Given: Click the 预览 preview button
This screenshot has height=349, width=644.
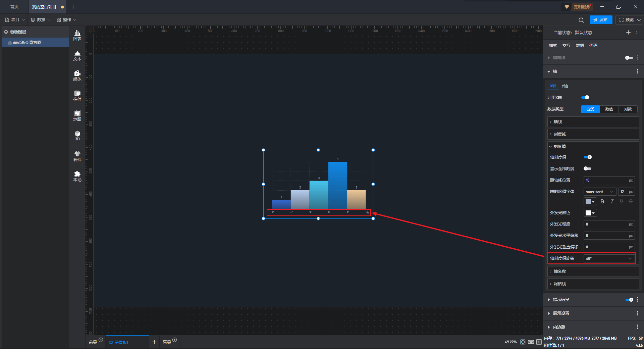Looking at the screenshot, I should pyautogui.click(x=626, y=20).
